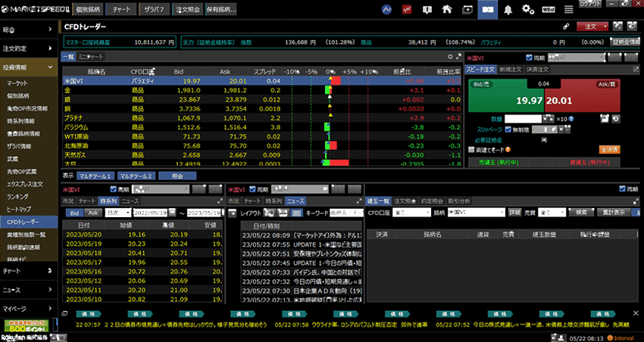Click the chain link icon in CFD header
Image resolution: width=644 pixels, height=342 pixels.
pyautogui.click(x=566, y=26)
